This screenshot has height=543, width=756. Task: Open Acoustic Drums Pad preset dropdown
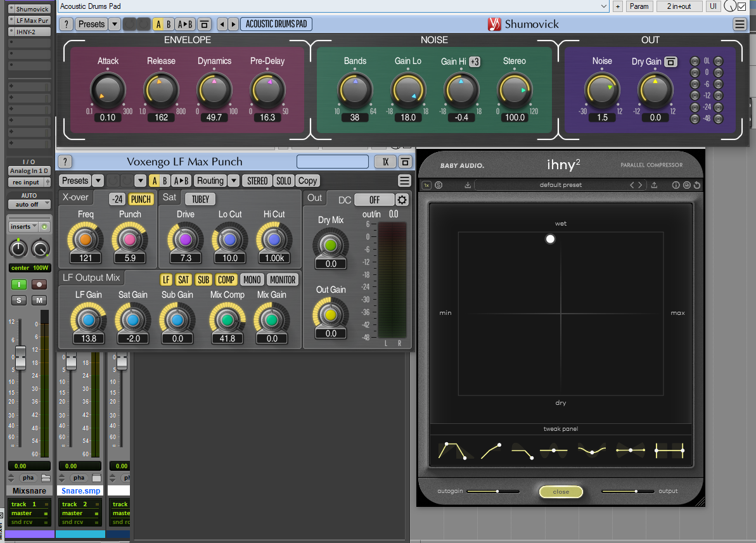604,6
